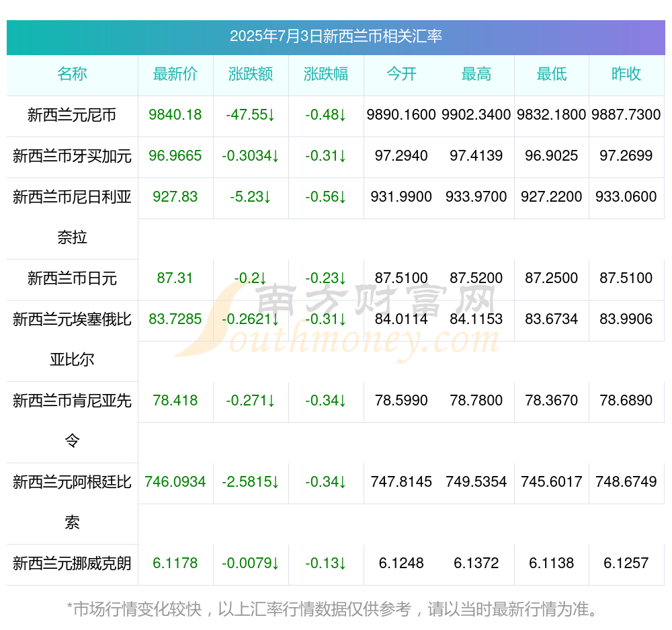Click the 昨收 column header

[626, 74]
